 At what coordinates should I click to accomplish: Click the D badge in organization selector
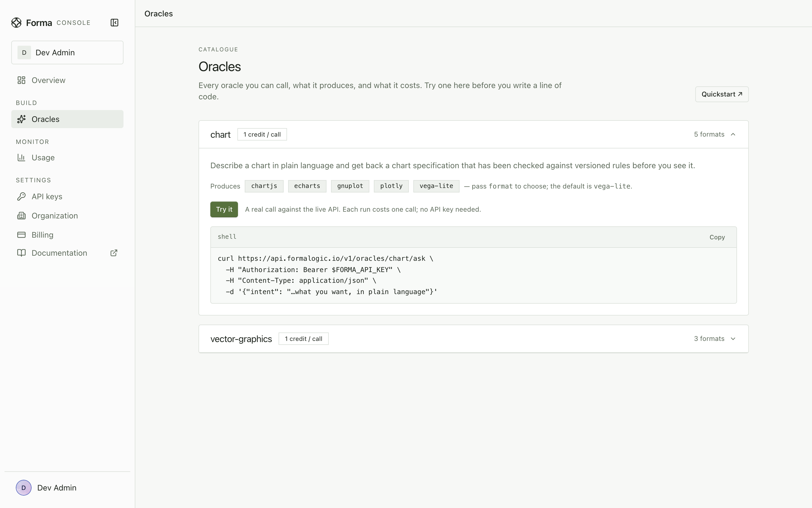[x=24, y=53]
